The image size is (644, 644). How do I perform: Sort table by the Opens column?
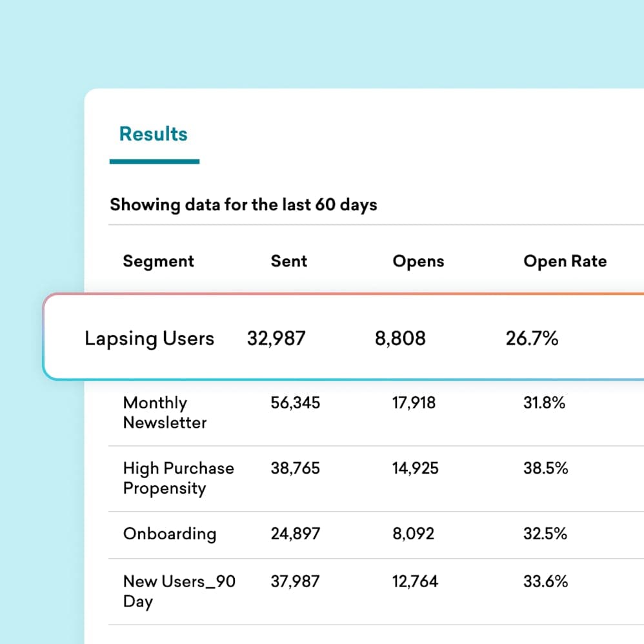[418, 261]
